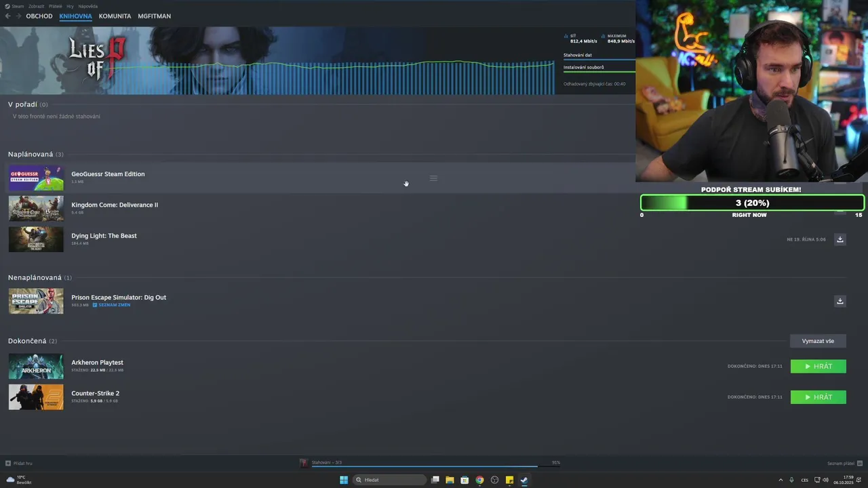The image size is (868, 488).
Task: Grab the reorder handle on GeoGuessr row
Action: [x=433, y=178]
